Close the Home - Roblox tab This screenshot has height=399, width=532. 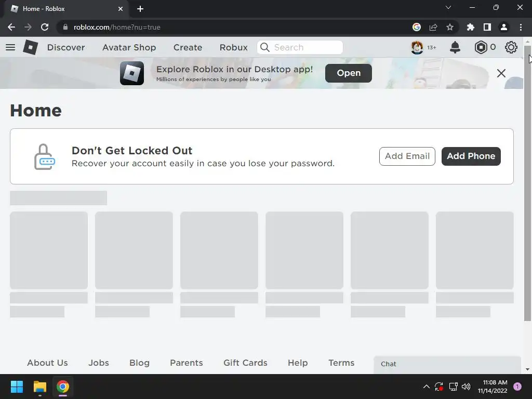121,9
